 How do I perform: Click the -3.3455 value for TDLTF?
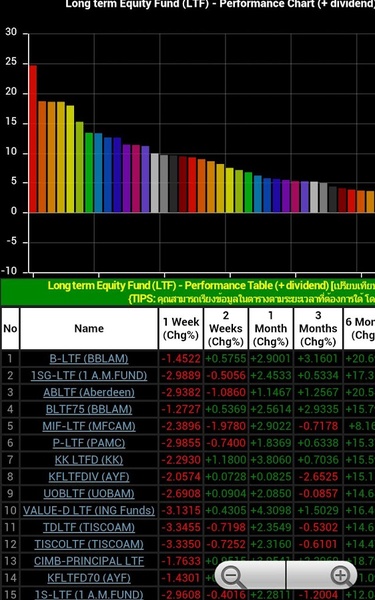pos(181,527)
